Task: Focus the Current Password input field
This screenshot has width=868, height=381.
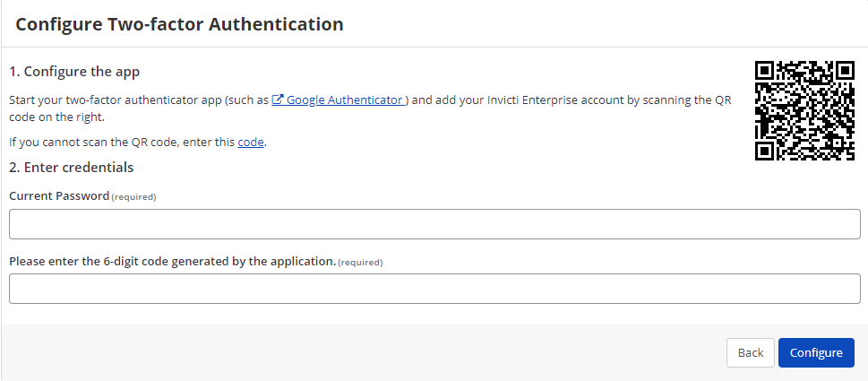Action: click(434, 224)
